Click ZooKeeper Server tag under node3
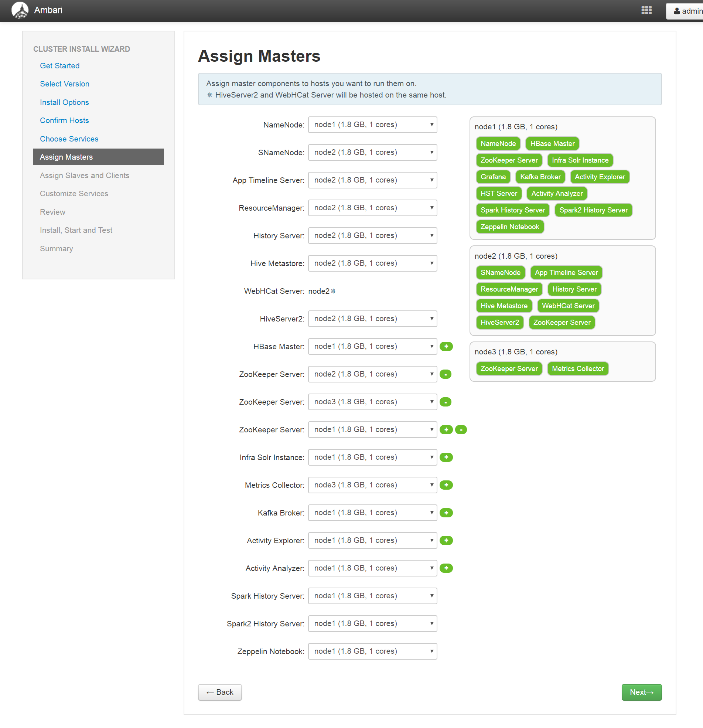 509,369
